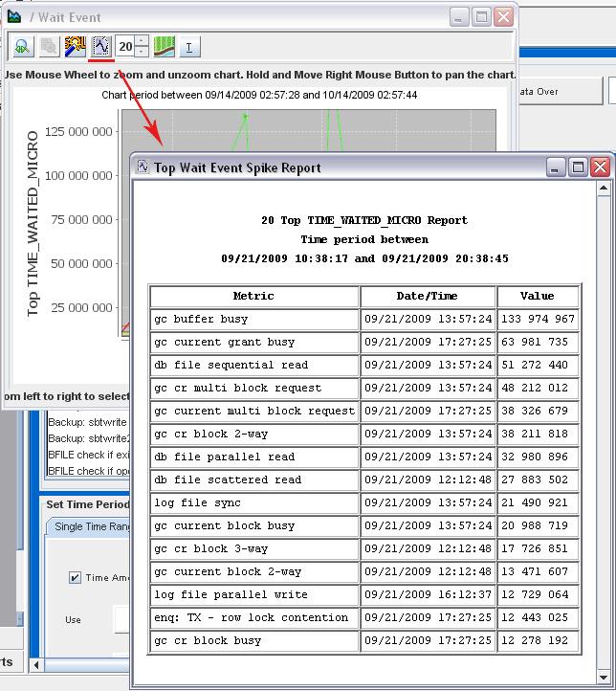Click the green stacked area chart icon
Image resolution: width=616 pixels, height=691 pixels.
[x=164, y=46]
